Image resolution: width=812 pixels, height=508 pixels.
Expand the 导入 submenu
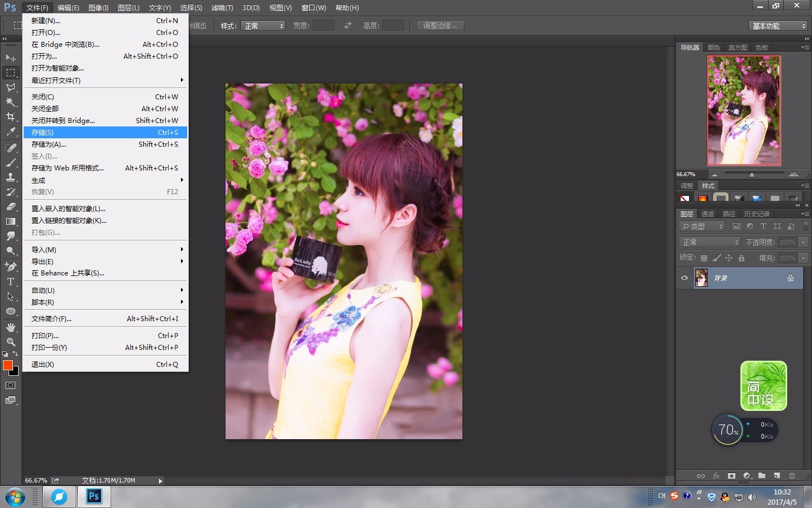(x=105, y=249)
